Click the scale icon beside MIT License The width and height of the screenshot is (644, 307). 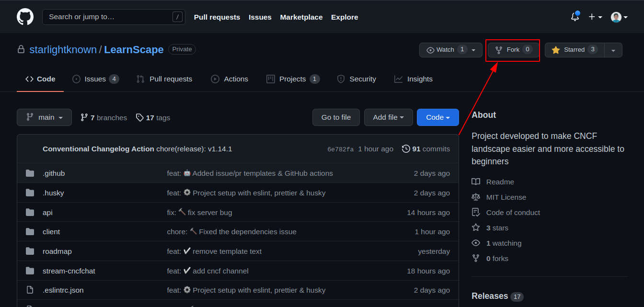tap(476, 197)
